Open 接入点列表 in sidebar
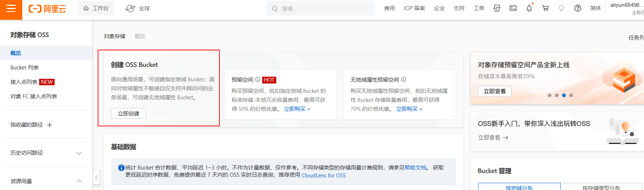 click(24, 82)
